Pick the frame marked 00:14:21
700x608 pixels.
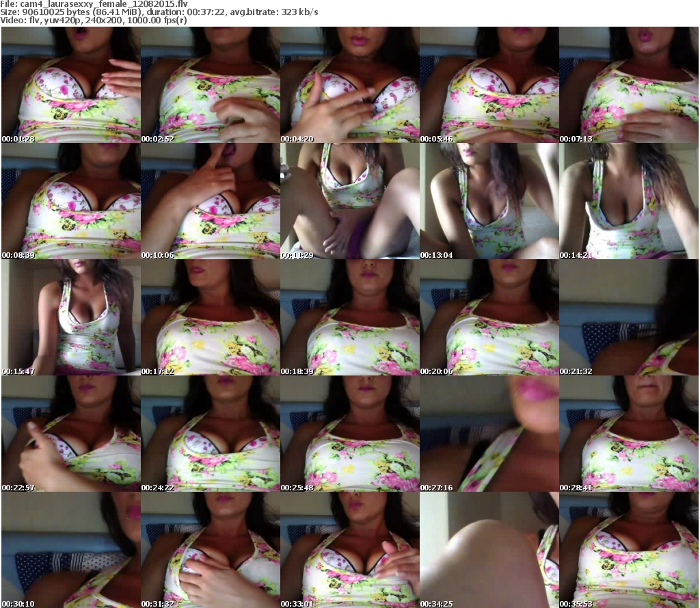(x=629, y=201)
